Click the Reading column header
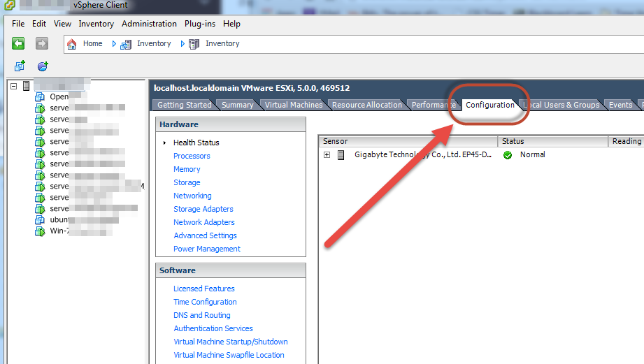The width and height of the screenshot is (644, 364). point(626,141)
